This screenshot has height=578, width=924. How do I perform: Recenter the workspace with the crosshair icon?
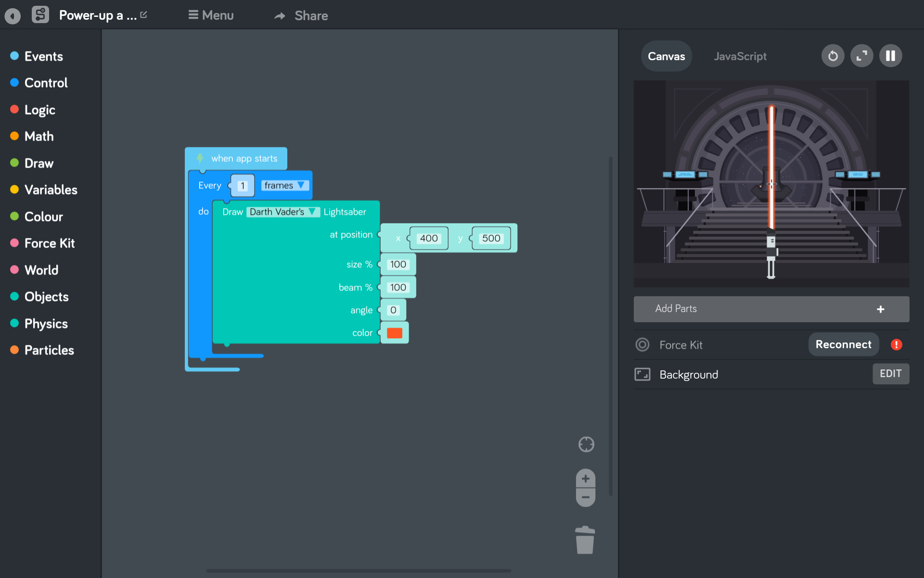tap(586, 444)
